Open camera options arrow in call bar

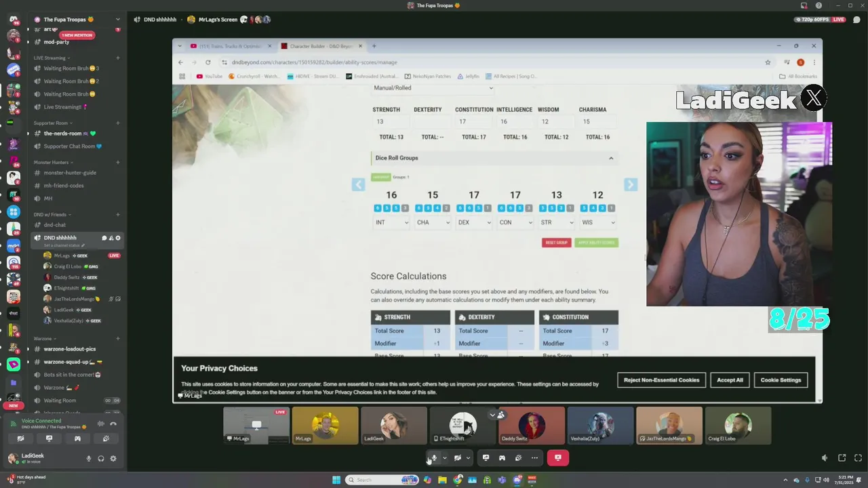(x=468, y=458)
